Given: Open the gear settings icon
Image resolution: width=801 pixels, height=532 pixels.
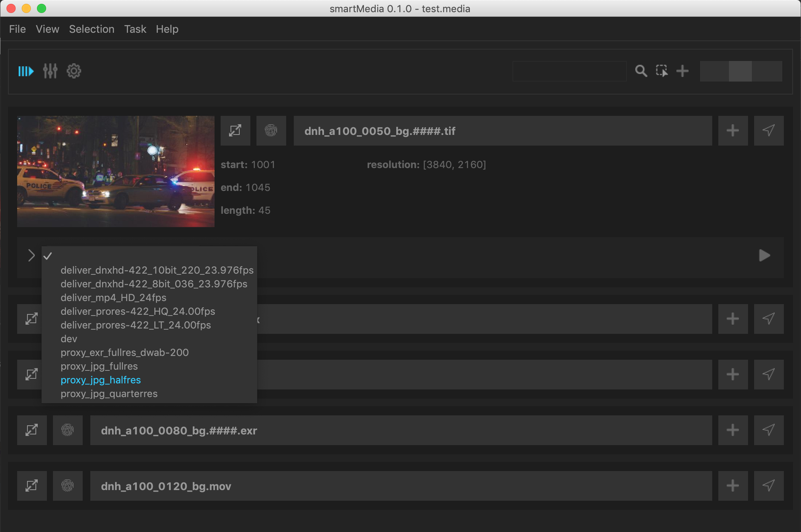Looking at the screenshot, I should [74, 71].
